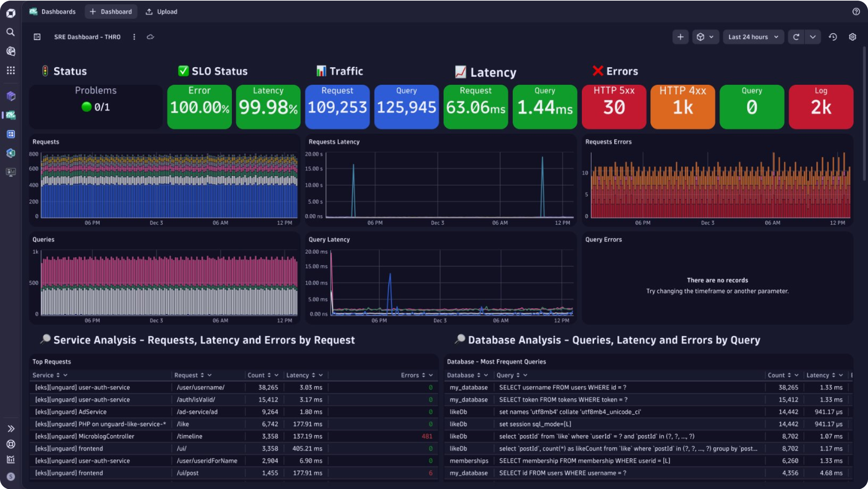This screenshot has height=489, width=868.
Task: Select the red HTTP 5xx status tile
Action: (x=614, y=107)
